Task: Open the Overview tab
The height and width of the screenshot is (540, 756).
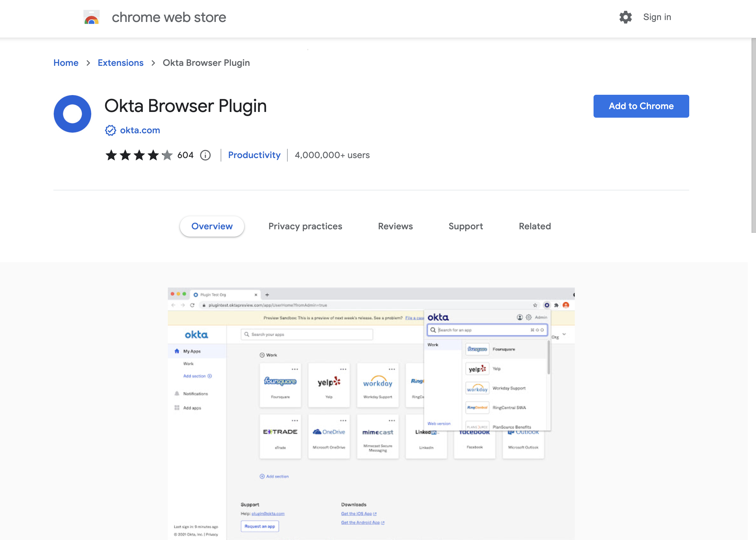Action: click(x=212, y=226)
